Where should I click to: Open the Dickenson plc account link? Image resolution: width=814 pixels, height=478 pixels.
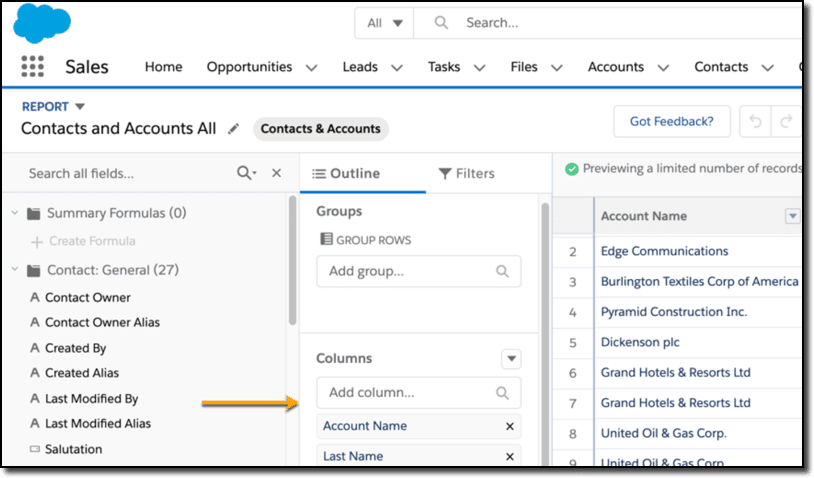(x=640, y=343)
